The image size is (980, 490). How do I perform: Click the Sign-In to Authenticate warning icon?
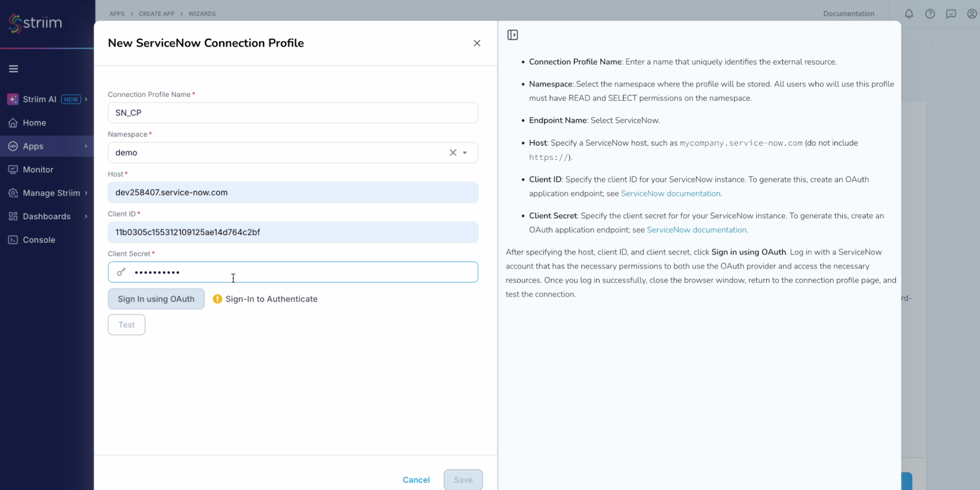[x=218, y=299]
